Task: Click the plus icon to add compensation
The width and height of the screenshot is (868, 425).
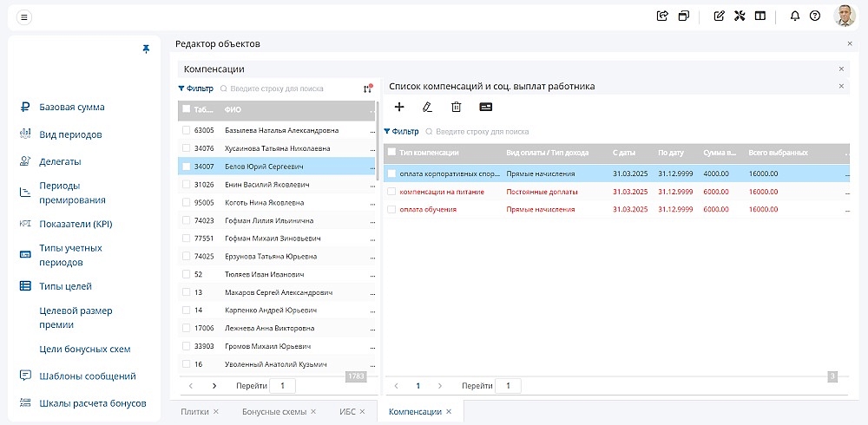Action: pos(399,107)
